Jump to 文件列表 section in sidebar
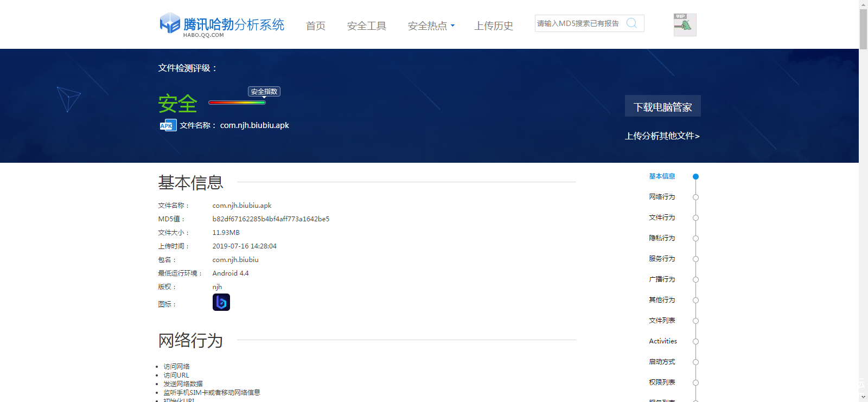 tap(662, 321)
